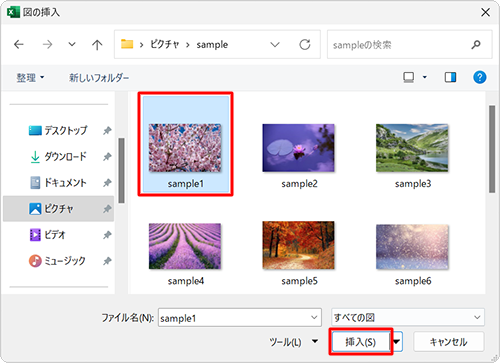Refresh the sample folder view
This screenshot has width=500, height=363.
coord(305,44)
